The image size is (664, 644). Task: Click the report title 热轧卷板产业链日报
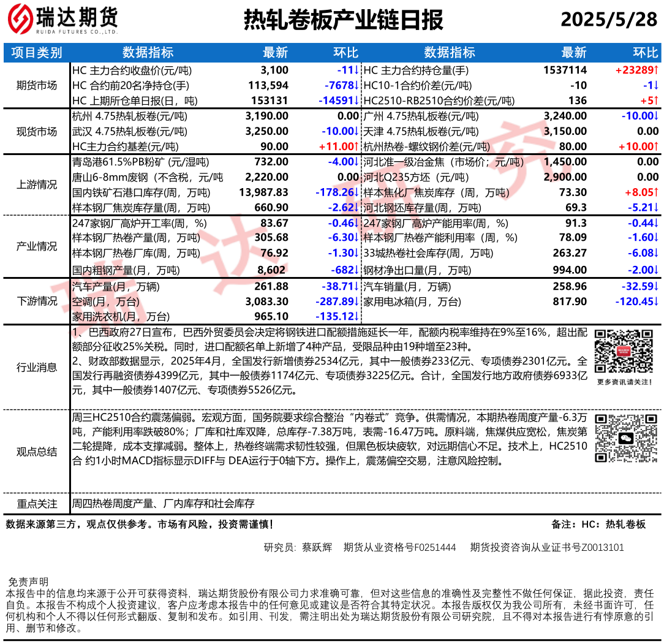343,21
